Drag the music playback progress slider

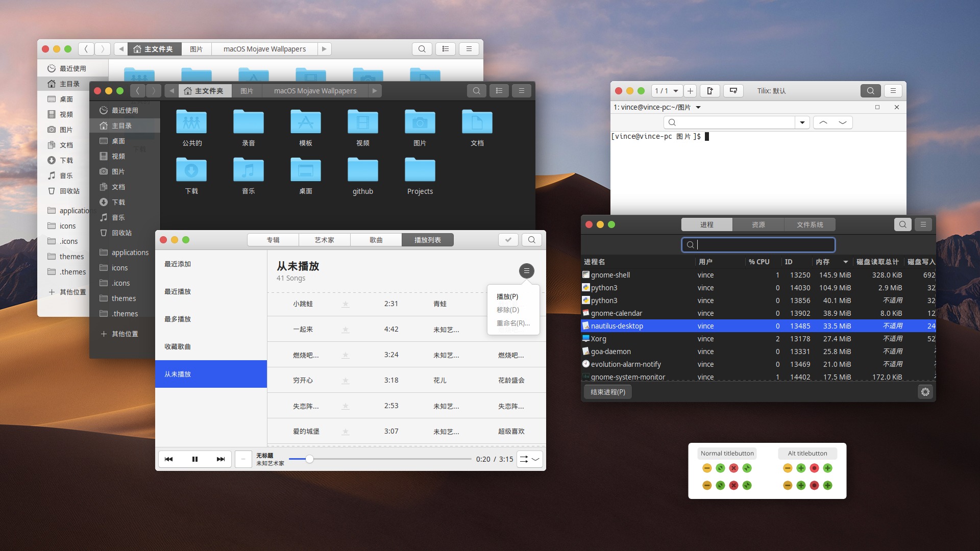tap(308, 459)
